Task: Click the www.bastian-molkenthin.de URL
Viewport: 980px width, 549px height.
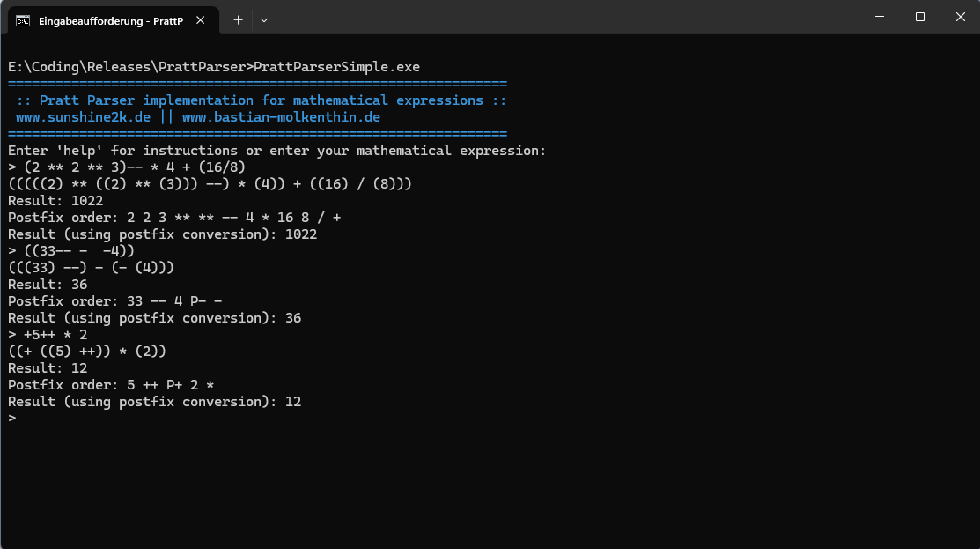Action: click(281, 117)
